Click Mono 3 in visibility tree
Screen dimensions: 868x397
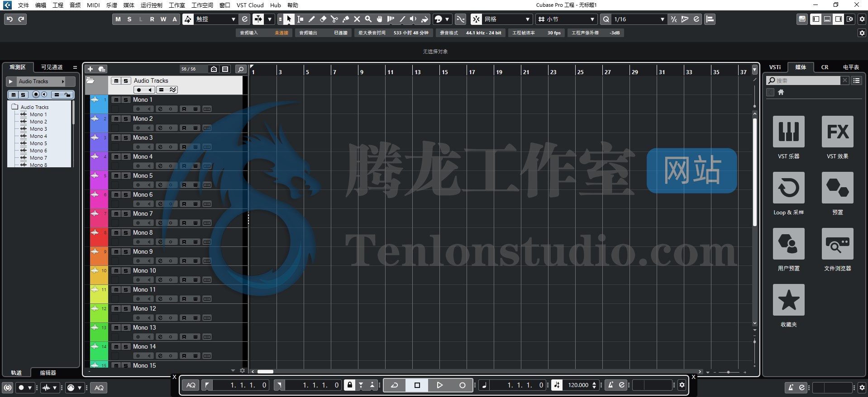[x=38, y=129]
